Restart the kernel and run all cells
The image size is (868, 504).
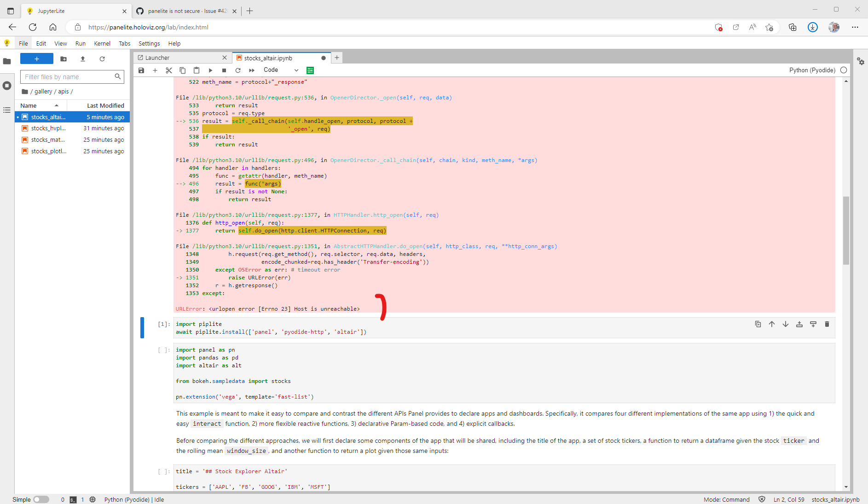251,70
